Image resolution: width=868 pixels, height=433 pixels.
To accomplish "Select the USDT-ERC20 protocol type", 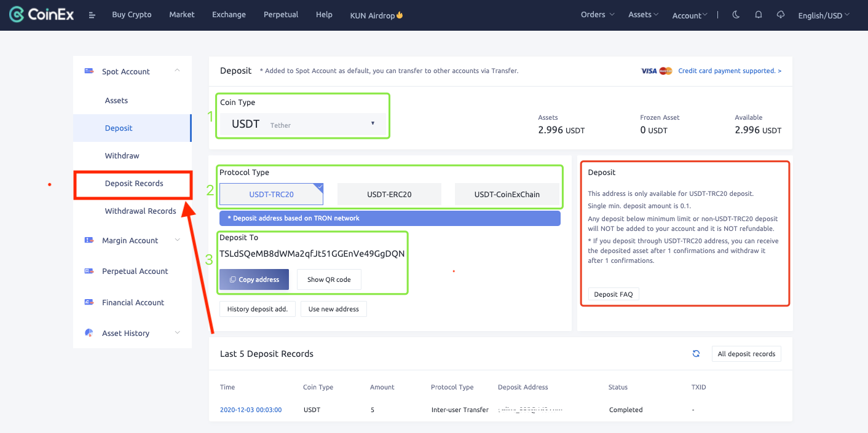I will point(389,194).
